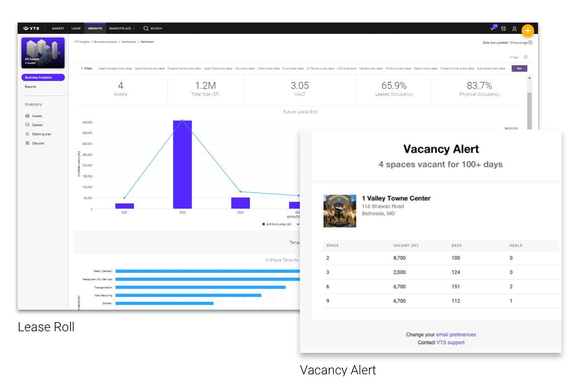
Task: Open the alarm reminders icon
Action: (503, 29)
